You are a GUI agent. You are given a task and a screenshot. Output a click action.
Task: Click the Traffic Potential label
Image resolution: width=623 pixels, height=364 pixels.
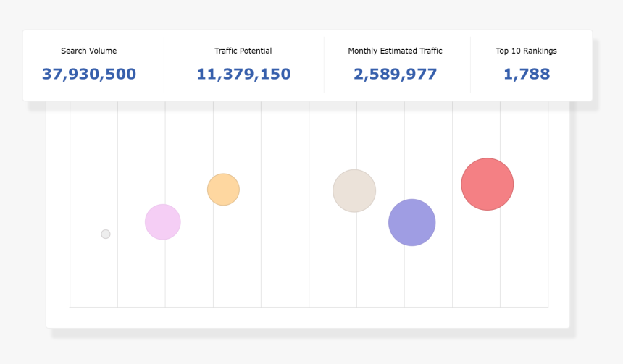coord(243,51)
